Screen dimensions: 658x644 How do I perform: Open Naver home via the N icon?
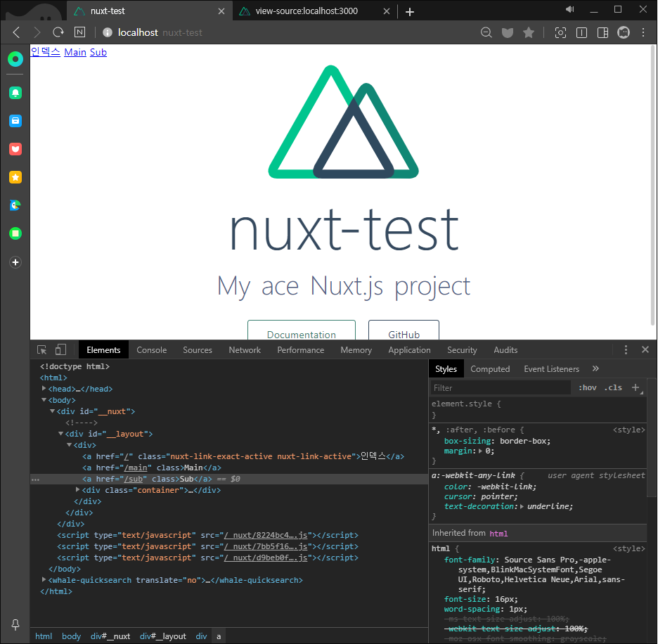pos(79,32)
